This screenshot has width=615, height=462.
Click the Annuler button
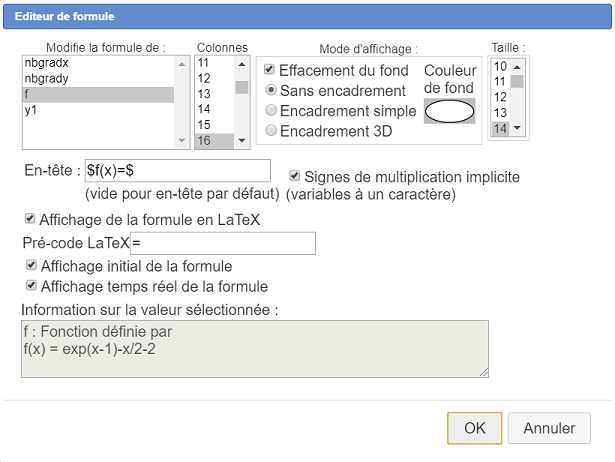point(549,428)
